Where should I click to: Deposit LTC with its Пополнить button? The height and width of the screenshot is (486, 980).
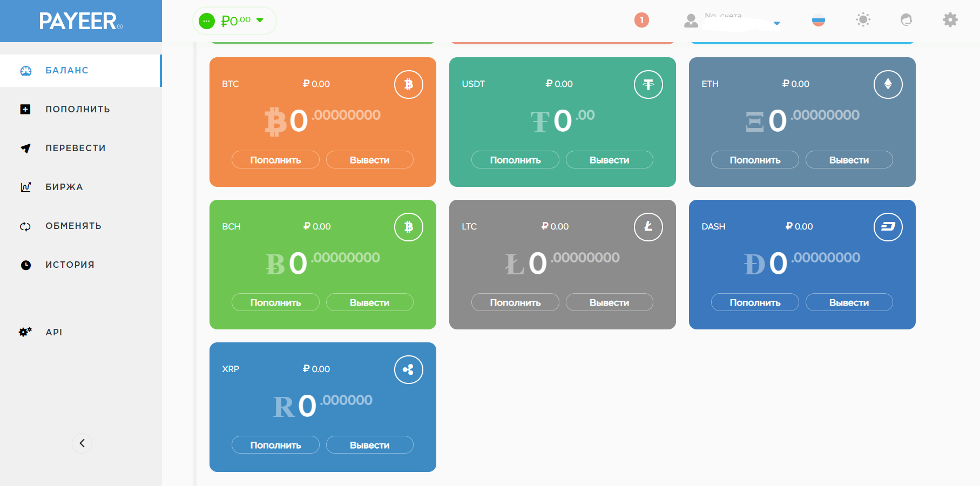(515, 302)
